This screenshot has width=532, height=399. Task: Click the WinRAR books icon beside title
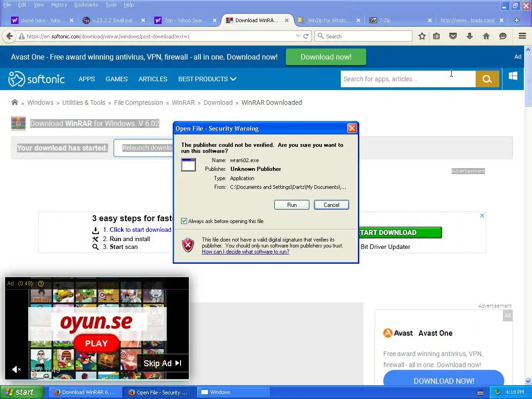18,123
